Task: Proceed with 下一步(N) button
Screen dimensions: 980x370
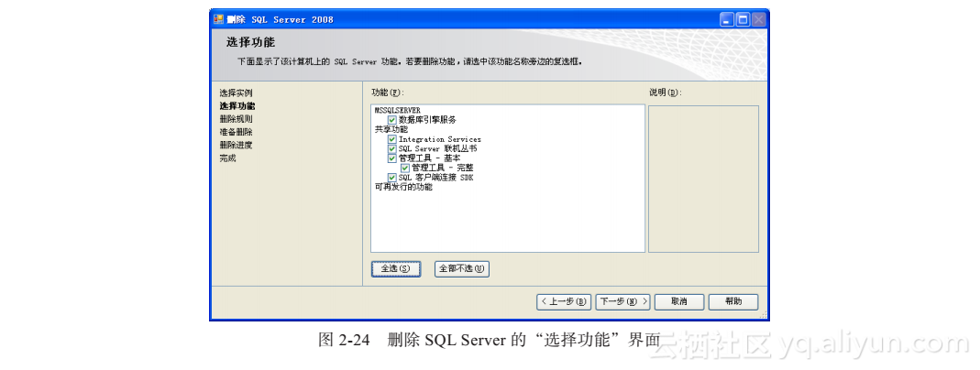Action: tap(623, 302)
